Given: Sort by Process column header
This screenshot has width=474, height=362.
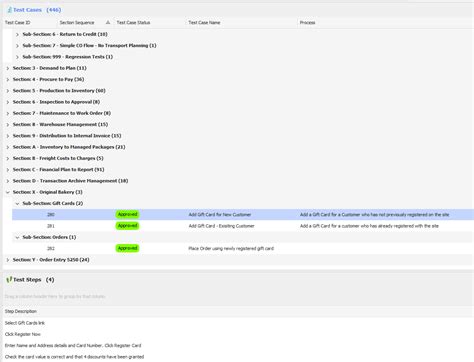Looking at the screenshot, I should tap(307, 22).
